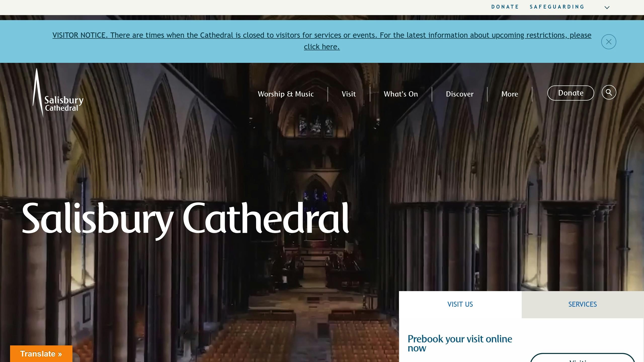Open the What's On menu
Image resolution: width=644 pixels, height=362 pixels.
[x=401, y=94]
